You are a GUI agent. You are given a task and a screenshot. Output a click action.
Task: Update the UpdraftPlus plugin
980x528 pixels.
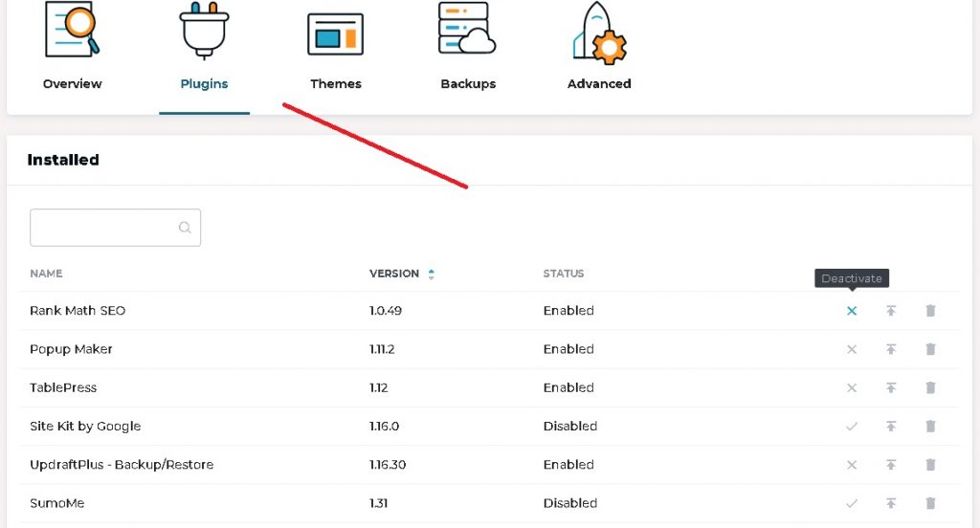point(891,465)
